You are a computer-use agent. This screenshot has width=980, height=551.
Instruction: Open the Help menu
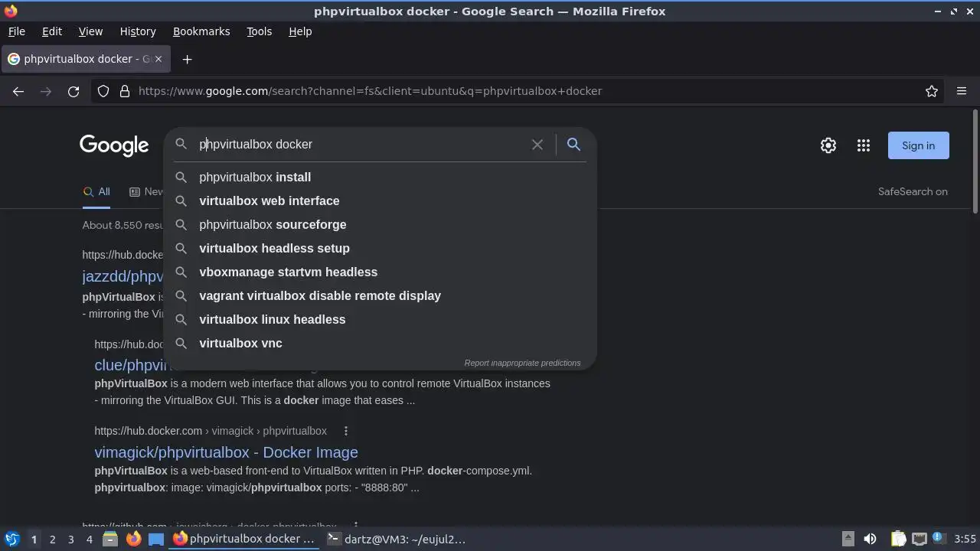pos(300,31)
